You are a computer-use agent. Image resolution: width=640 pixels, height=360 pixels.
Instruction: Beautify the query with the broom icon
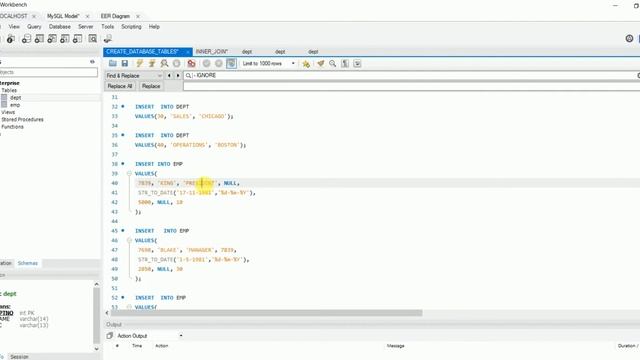click(x=320, y=63)
